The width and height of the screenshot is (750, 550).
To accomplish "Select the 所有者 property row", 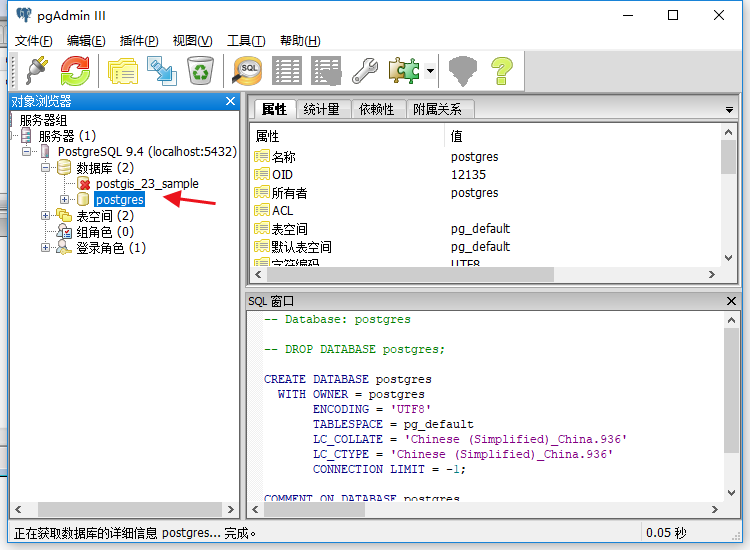I will tap(485, 193).
